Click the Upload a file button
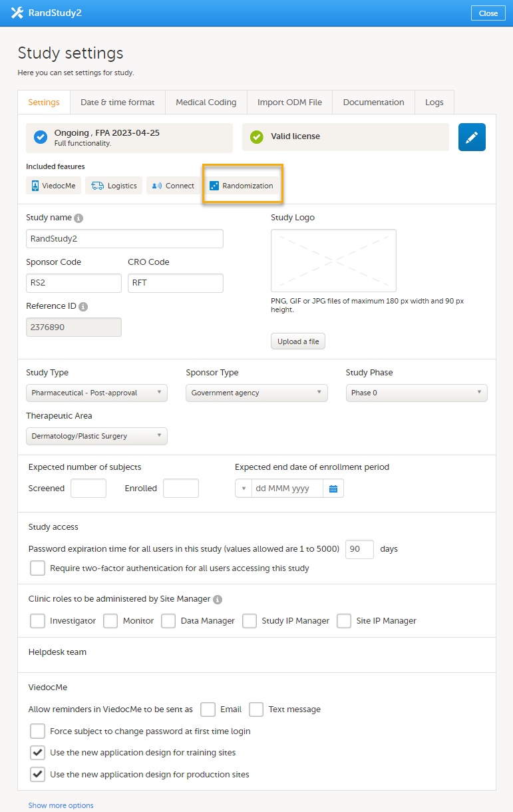 pos(298,341)
